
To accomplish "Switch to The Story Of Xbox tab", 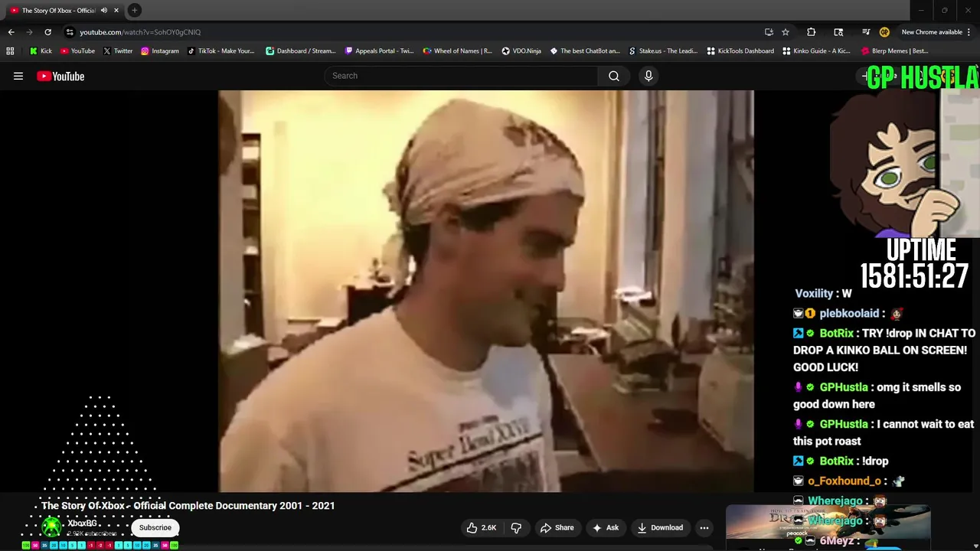I will [57, 10].
